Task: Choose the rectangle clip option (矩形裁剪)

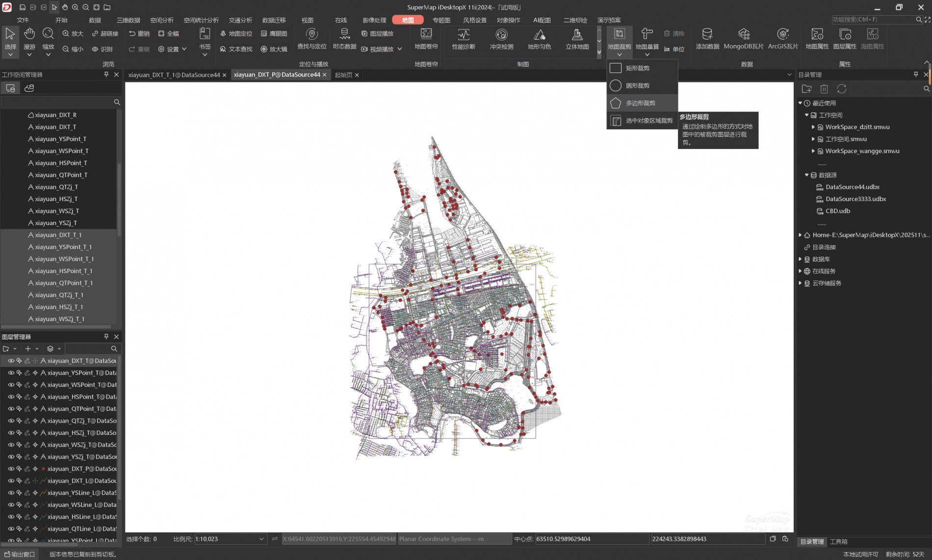Action: (637, 68)
